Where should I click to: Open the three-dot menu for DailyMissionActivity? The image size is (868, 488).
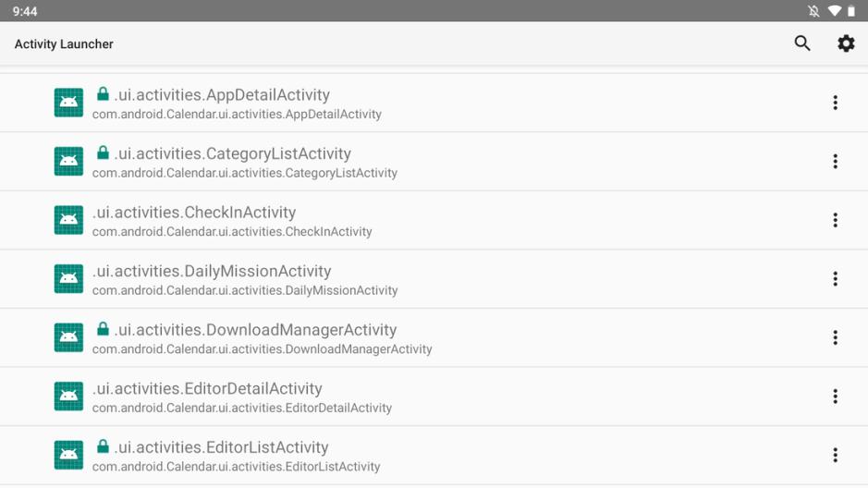[x=835, y=278]
